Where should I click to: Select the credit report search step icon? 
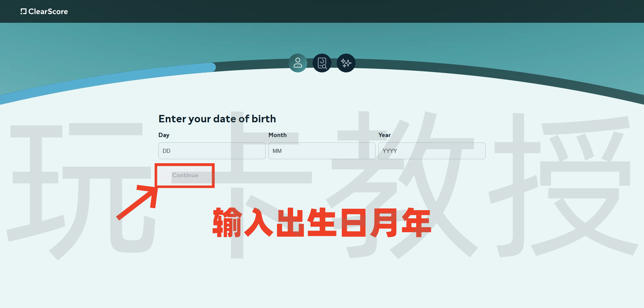[x=322, y=63]
